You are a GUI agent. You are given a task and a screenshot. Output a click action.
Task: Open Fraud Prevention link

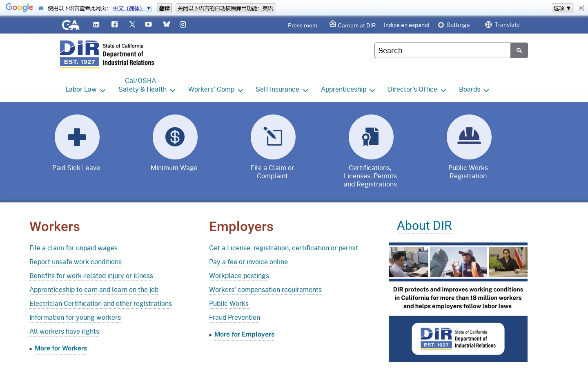(234, 317)
